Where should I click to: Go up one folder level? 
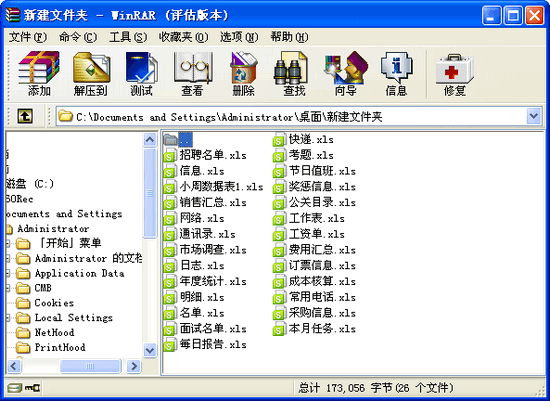(25, 116)
